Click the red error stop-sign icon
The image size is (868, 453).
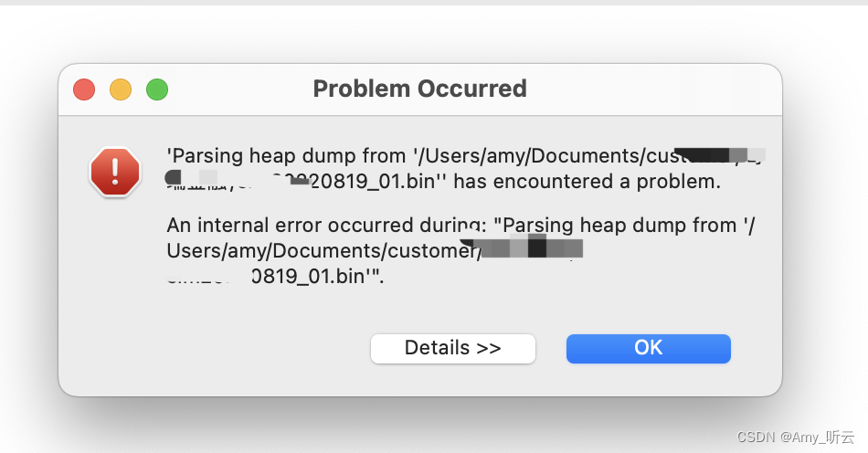click(114, 172)
